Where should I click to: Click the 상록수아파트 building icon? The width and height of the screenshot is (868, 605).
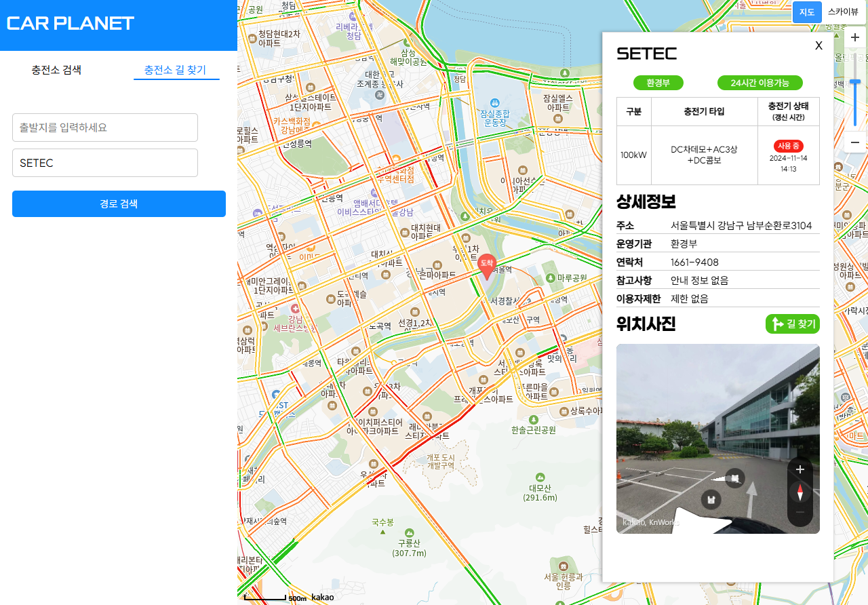click(x=564, y=411)
